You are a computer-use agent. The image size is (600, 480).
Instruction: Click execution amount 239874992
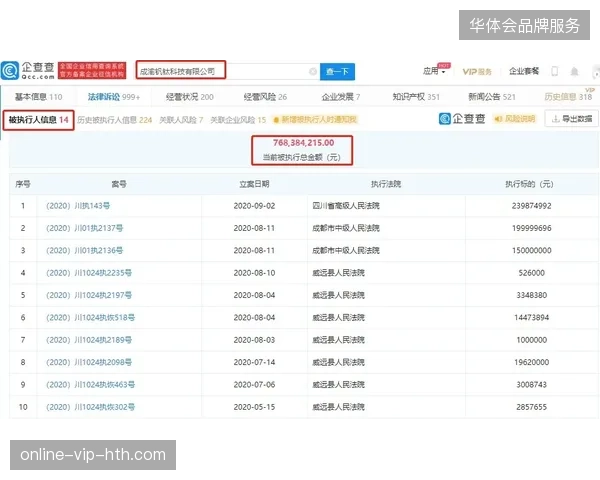tap(532, 206)
